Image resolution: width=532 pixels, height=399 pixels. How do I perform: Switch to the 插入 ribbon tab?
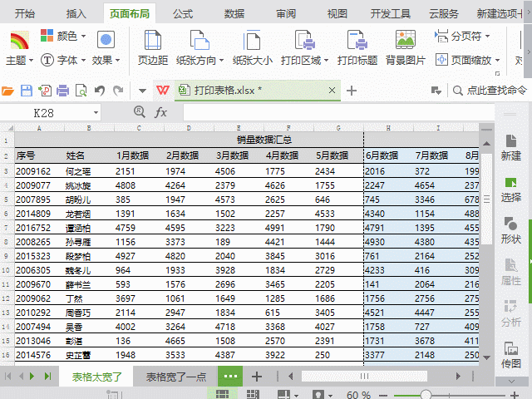point(76,14)
